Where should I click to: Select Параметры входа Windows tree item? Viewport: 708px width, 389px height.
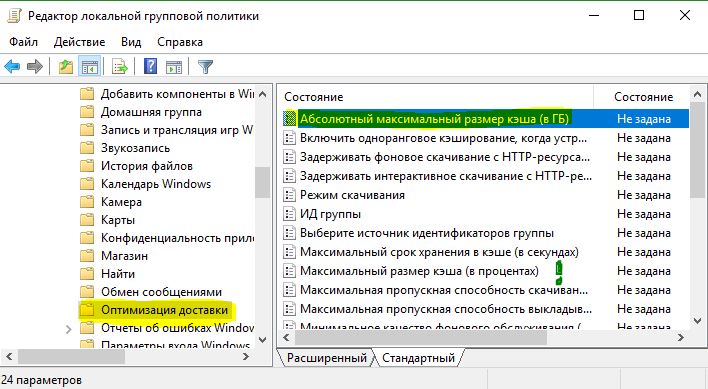[175, 345]
